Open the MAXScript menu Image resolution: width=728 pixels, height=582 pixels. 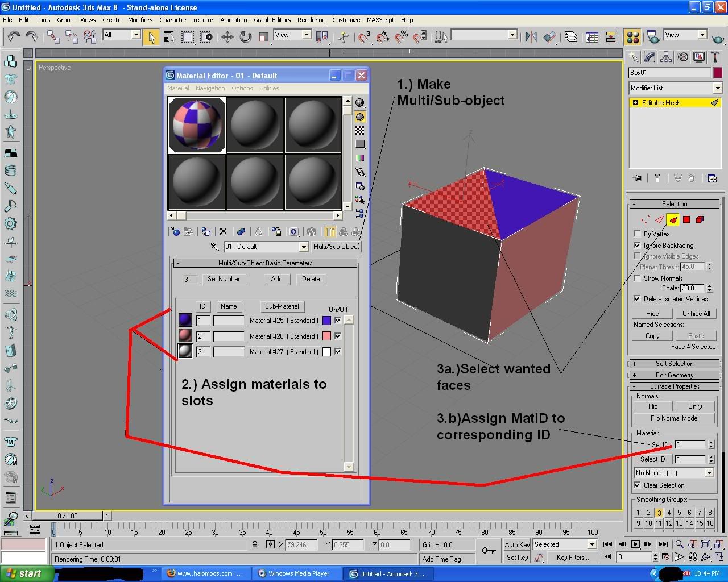380,20
